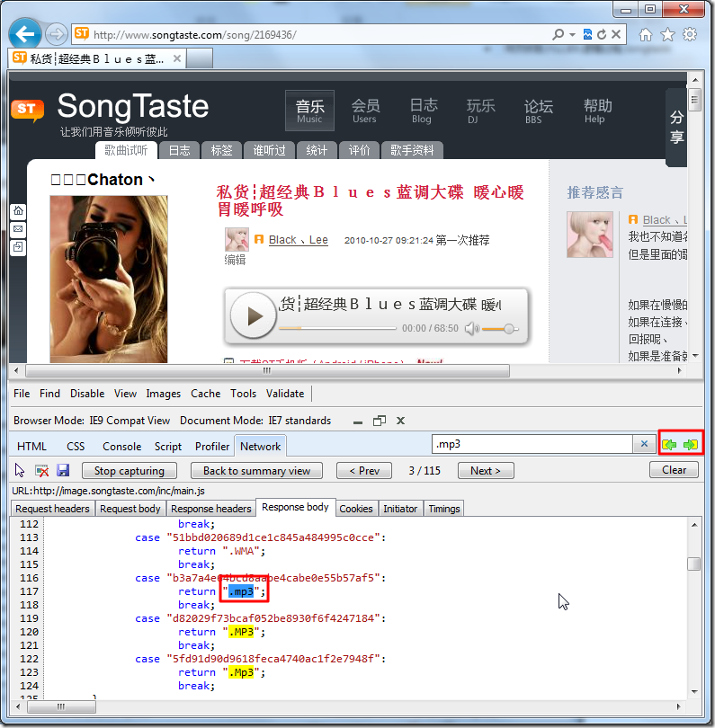Click the side mail envelope icon

coord(18,229)
